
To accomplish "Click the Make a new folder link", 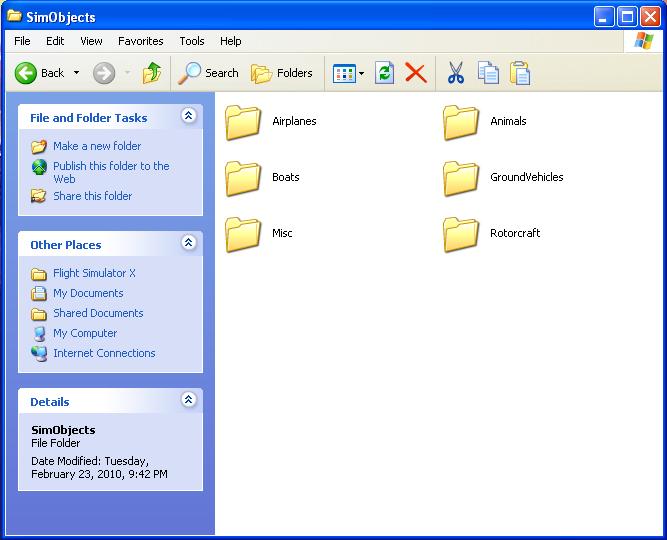I will pos(97,146).
